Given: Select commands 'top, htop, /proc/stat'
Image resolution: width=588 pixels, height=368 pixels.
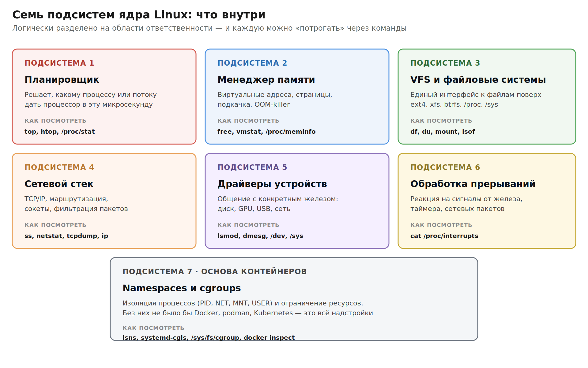Looking at the screenshot, I should (x=59, y=132).
